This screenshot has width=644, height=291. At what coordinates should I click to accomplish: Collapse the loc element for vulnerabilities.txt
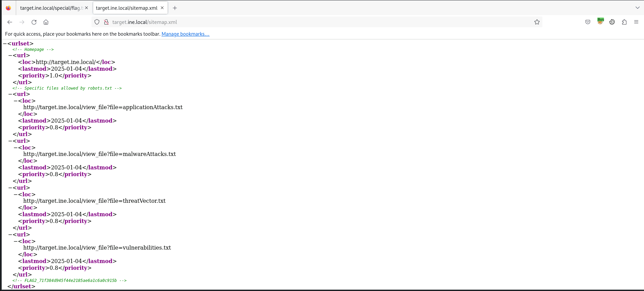[x=15, y=241]
